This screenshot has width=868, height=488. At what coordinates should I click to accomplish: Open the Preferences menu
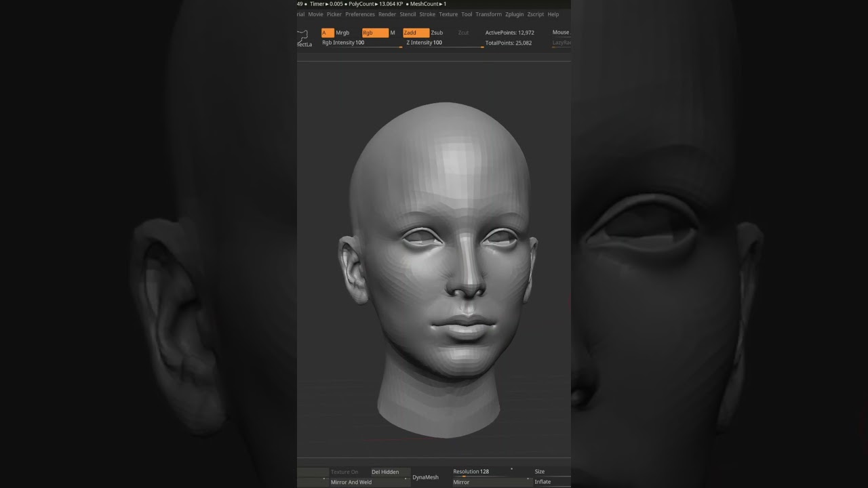(360, 14)
